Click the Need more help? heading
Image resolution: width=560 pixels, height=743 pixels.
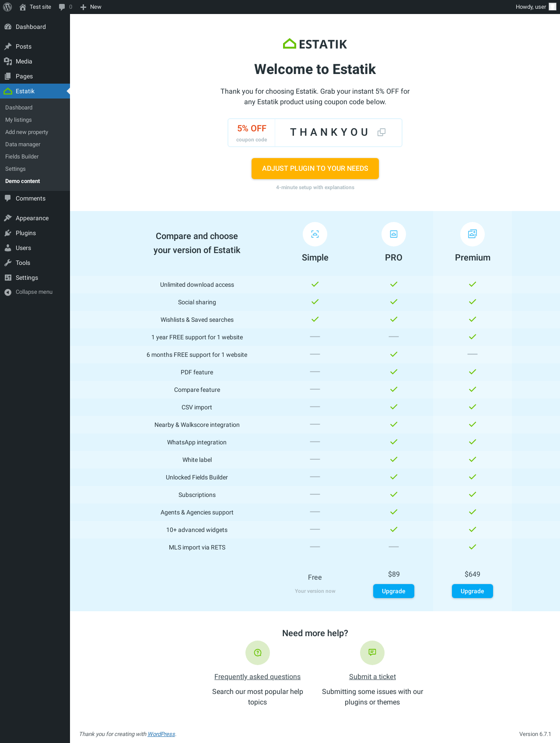[x=315, y=633]
